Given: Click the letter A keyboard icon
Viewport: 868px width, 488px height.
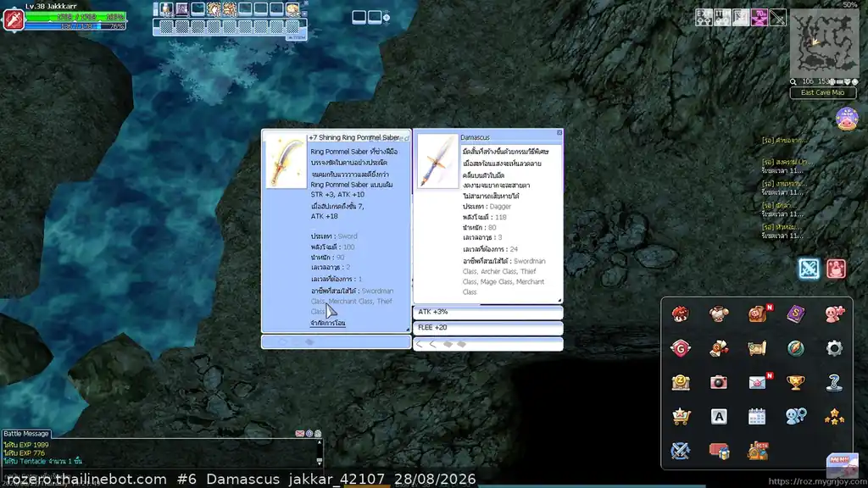Looking at the screenshot, I should [719, 417].
